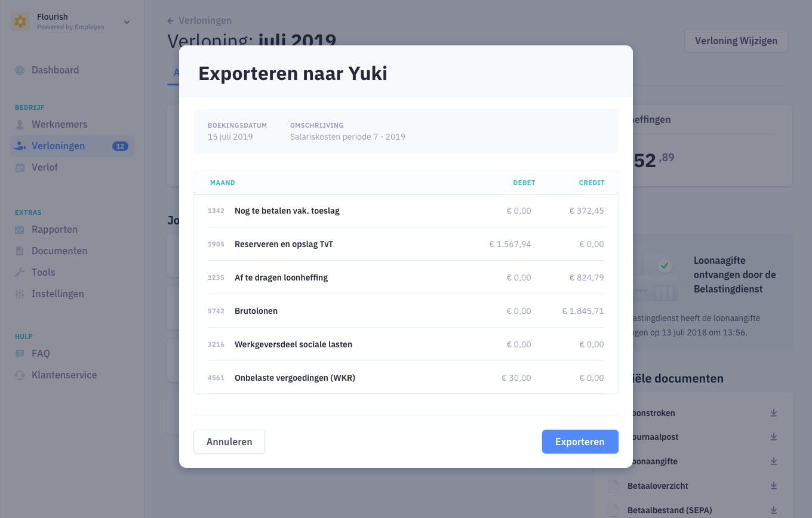Click the Tools wrench icon
The height and width of the screenshot is (518, 812).
[20, 273]
